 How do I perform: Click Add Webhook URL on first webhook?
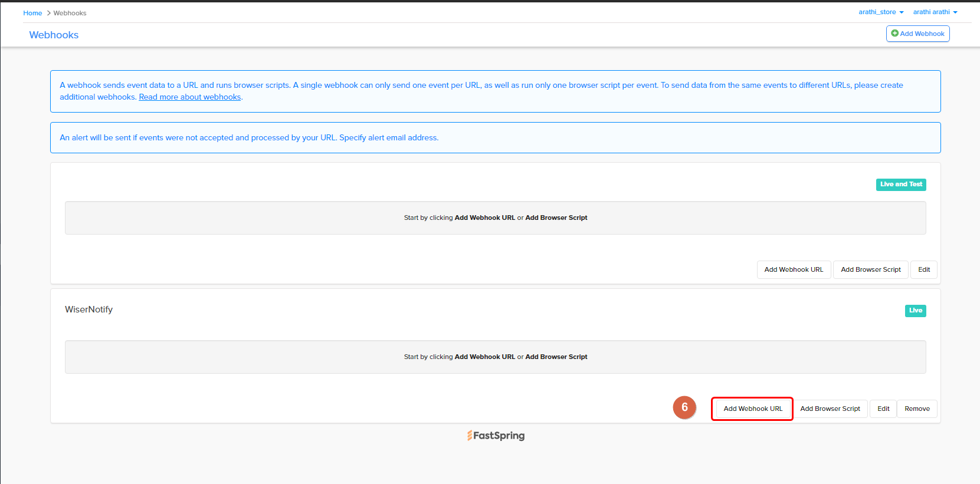click(x=794, y=269)
